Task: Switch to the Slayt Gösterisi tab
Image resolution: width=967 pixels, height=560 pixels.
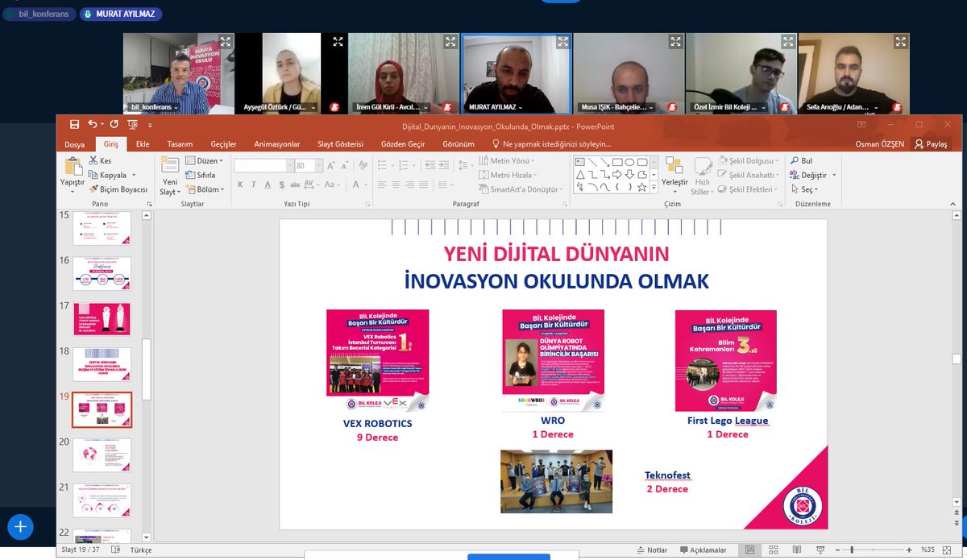Action: (340, 144)
